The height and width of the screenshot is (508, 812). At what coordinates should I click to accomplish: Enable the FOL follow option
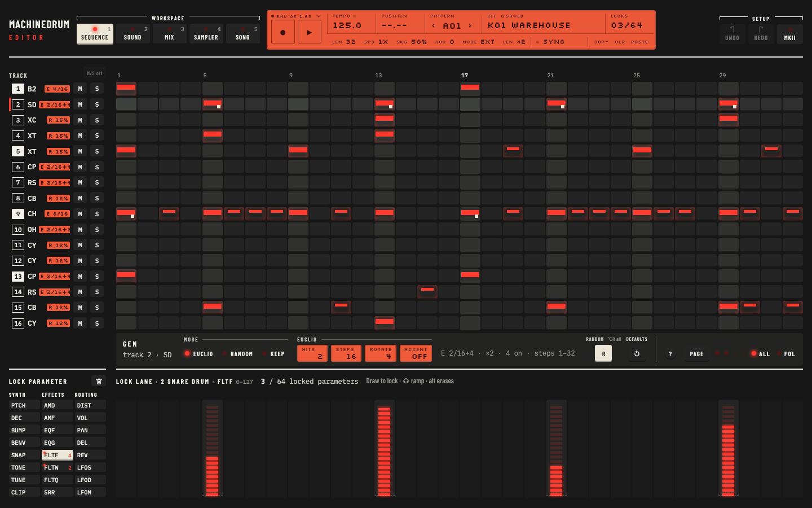[x=786, y=354]
